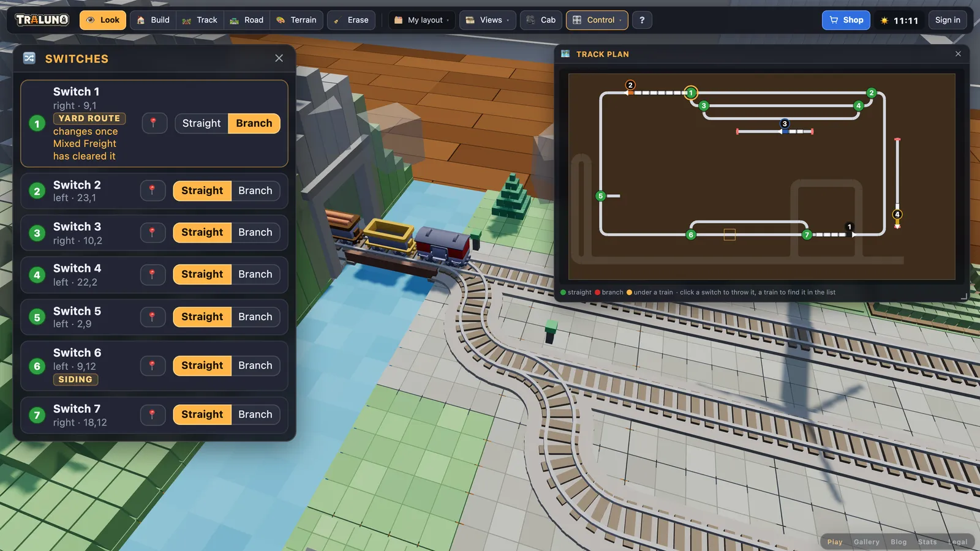
Task: Locate Switch 1 with its pin icon
Action: [x=154, y=123]
